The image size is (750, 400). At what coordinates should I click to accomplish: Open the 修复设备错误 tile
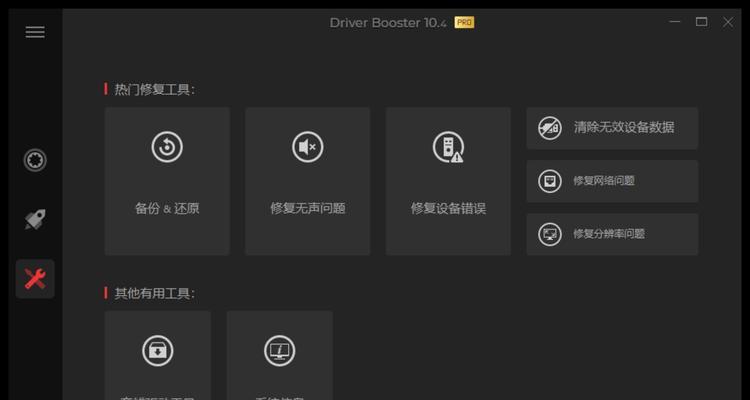[448, 181]
